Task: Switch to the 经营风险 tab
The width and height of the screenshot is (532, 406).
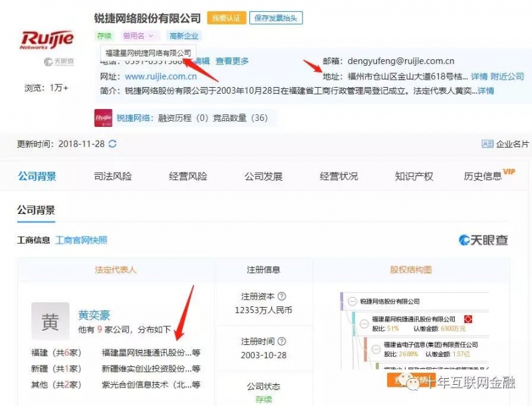Action: (x=188, y=176)
